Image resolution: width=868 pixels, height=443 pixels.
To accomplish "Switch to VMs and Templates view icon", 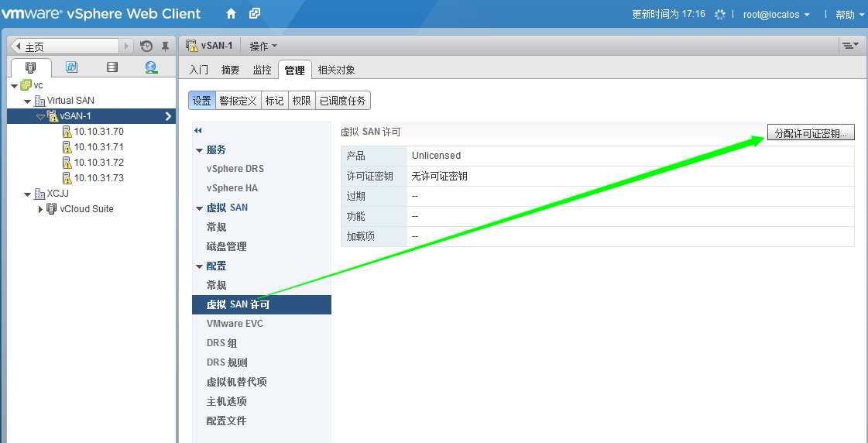I will point(71,67).
